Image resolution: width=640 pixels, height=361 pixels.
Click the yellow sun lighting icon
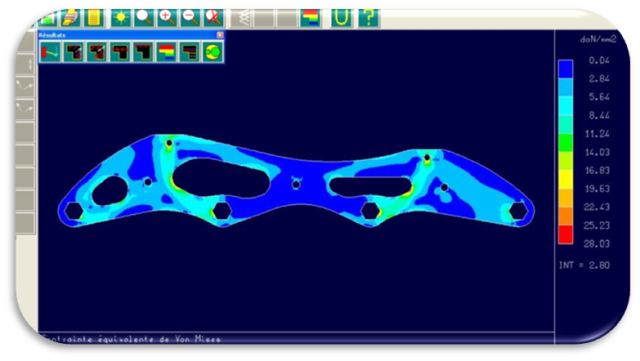[121, 18]
